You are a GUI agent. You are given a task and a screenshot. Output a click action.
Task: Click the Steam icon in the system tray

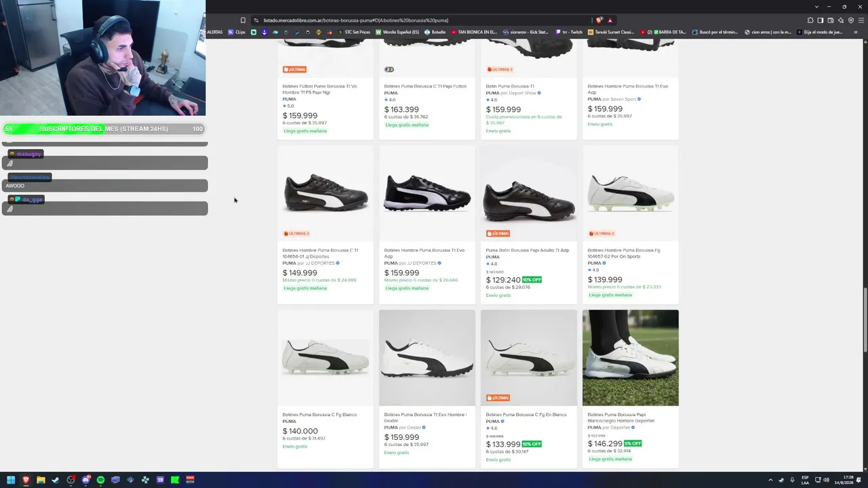pyautogui.click(x=781, y=480)
